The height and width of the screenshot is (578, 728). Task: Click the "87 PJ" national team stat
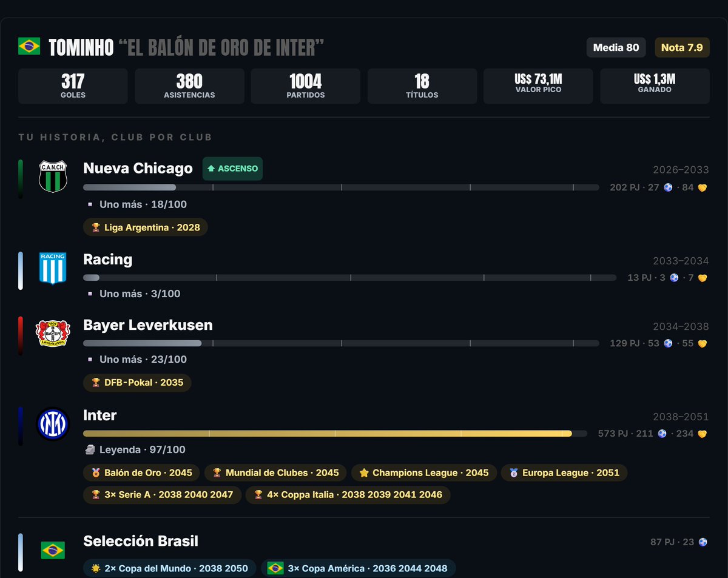point(664,542)
